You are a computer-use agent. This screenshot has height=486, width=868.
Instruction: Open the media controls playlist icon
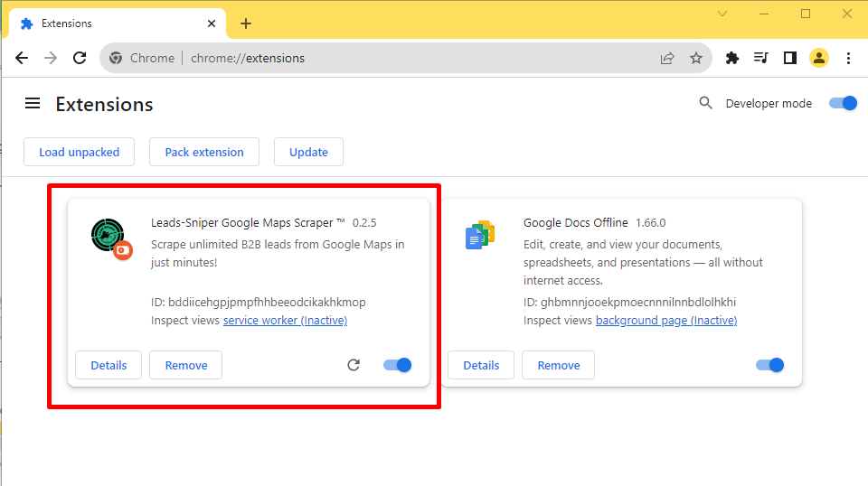761,58
